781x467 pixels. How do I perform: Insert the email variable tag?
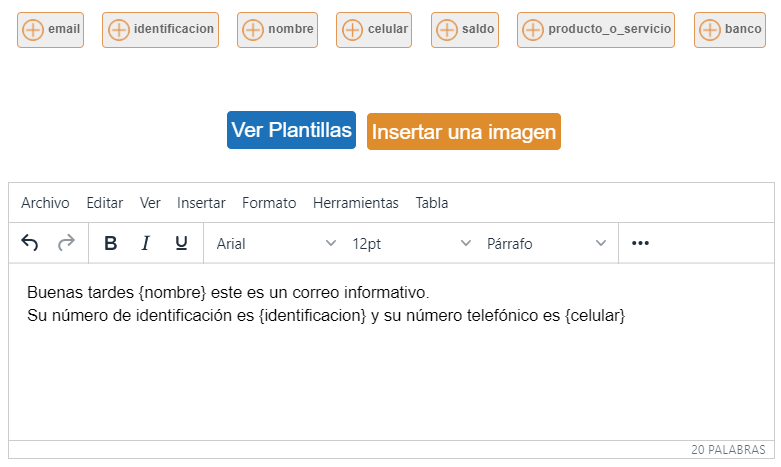coord(50,30)
